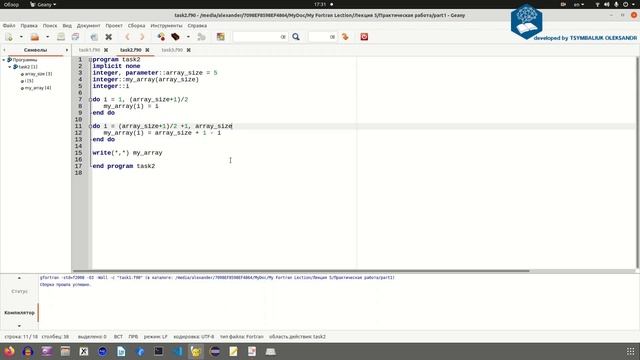Select the i [5] symbol in tree
This screenshot has width=640, height=360.
29,81
